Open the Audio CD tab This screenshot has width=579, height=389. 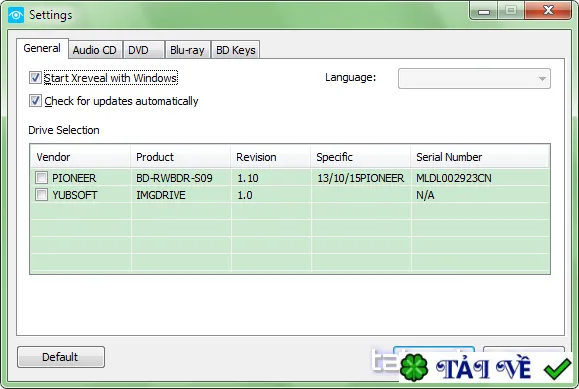point(95,50)
